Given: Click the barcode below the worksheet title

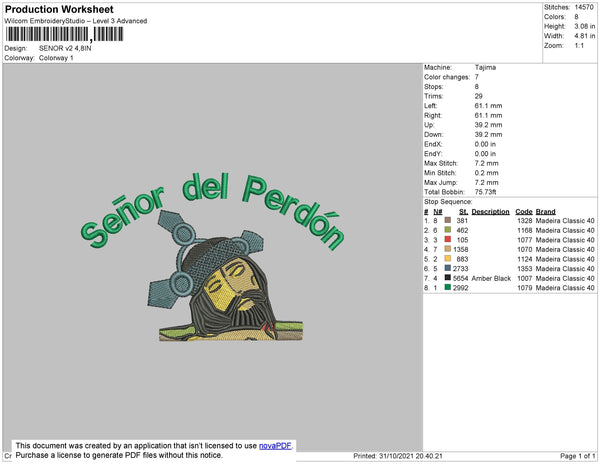Looking at the screenshot, I should tap(64, 34).
